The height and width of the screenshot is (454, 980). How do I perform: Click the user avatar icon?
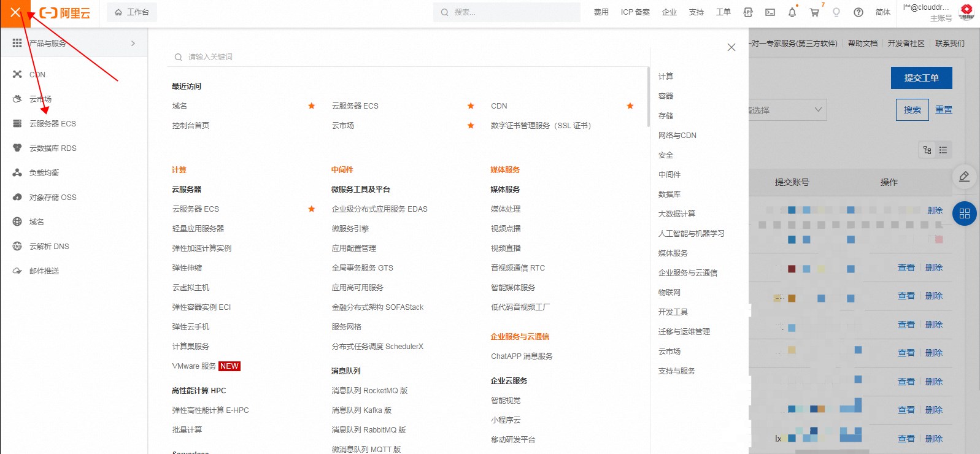click(966, 12)
